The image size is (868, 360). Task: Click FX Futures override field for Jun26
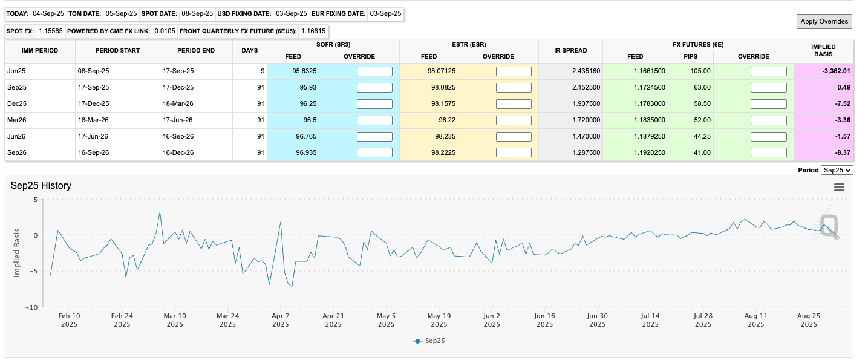click(769, 137)
